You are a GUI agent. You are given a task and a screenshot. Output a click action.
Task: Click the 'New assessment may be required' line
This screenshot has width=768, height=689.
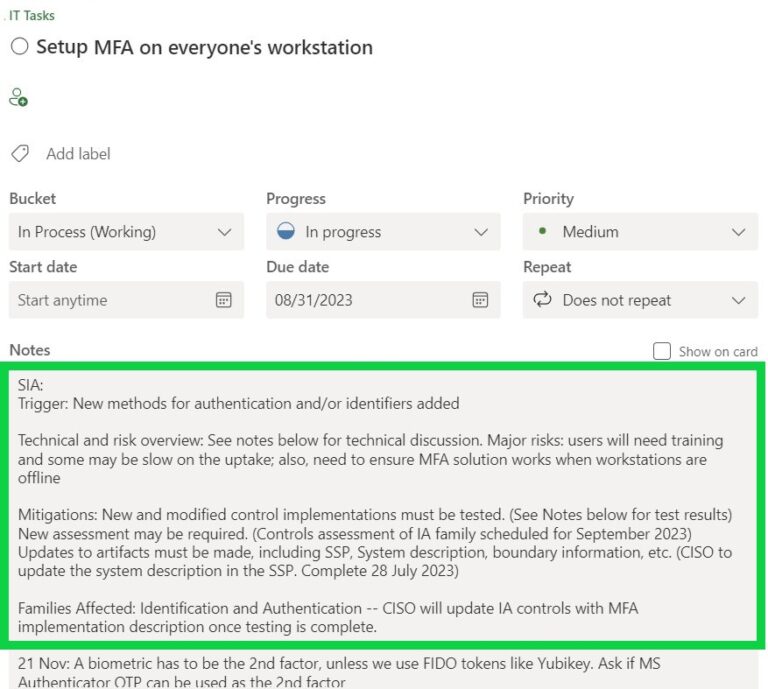coord(355,533)
